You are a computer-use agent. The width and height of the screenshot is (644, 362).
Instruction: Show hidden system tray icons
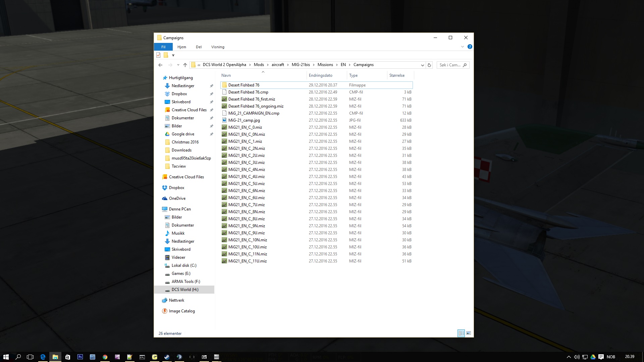pyautogui.click(x=569, y=357)
